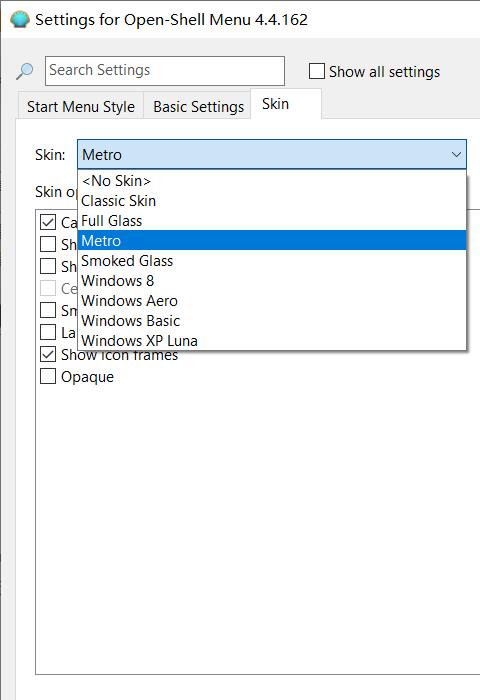Viewport: 480px width, 700px height.
Task: Uncheck the first checked skin option
Action: 48,222
